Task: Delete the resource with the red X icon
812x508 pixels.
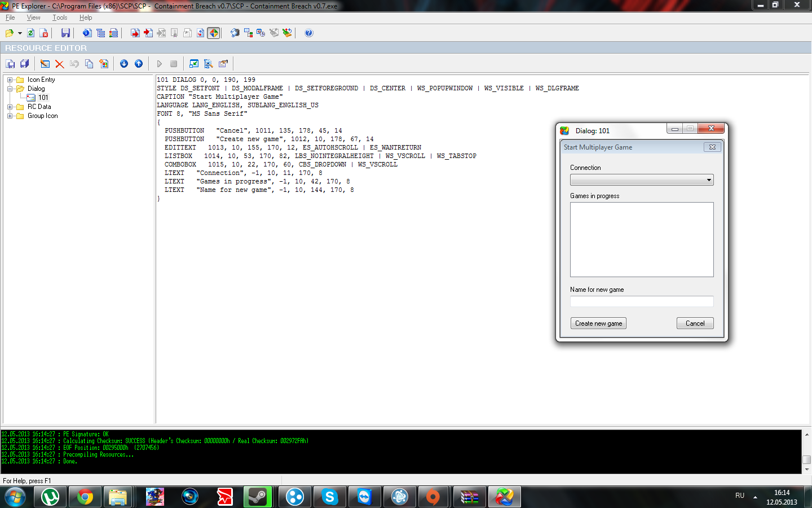Action: point(59,64)
